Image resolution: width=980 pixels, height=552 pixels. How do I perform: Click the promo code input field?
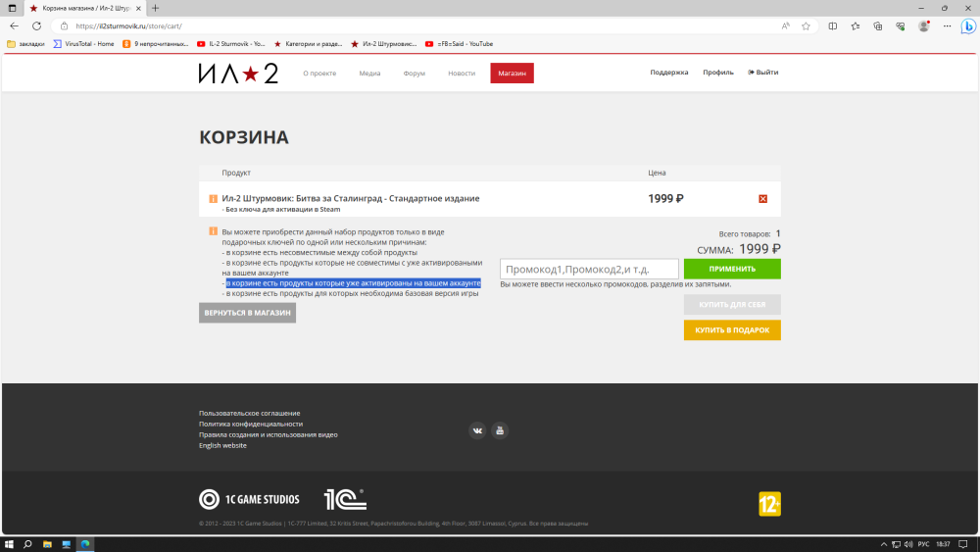point(589,269)
